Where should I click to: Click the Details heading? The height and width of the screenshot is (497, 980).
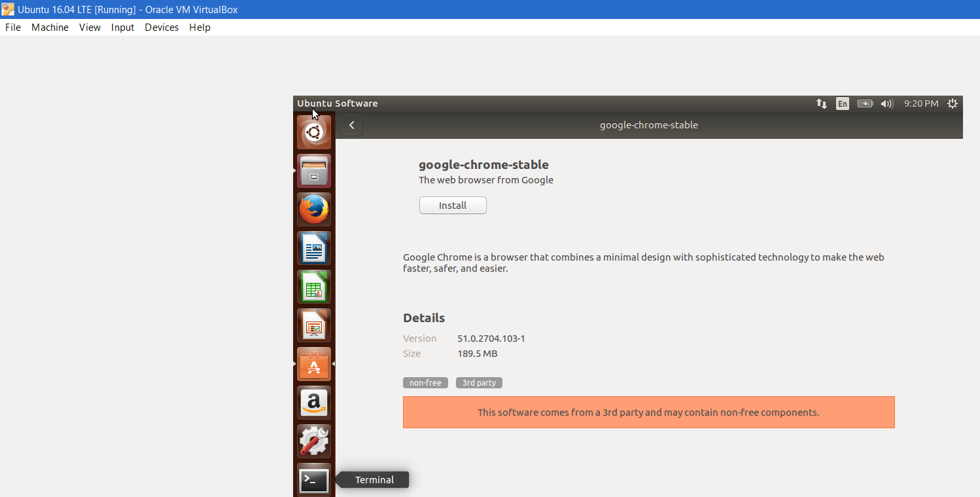[424, 318]
